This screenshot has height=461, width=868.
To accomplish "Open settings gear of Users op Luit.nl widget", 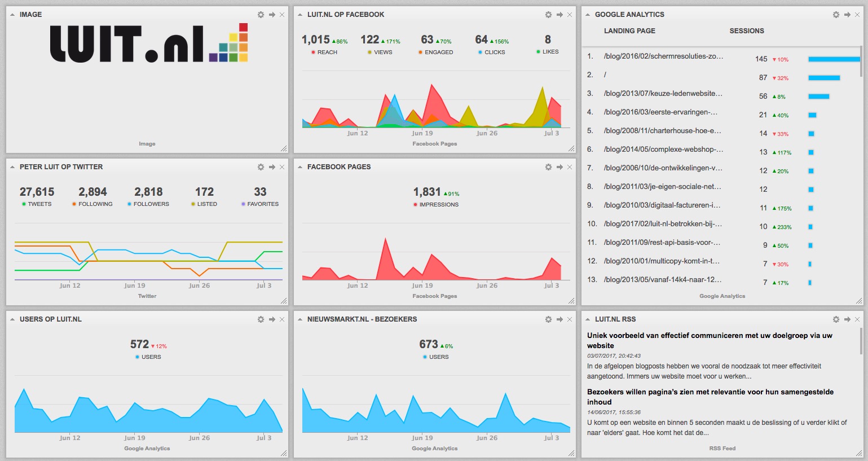I will (261, 319).
